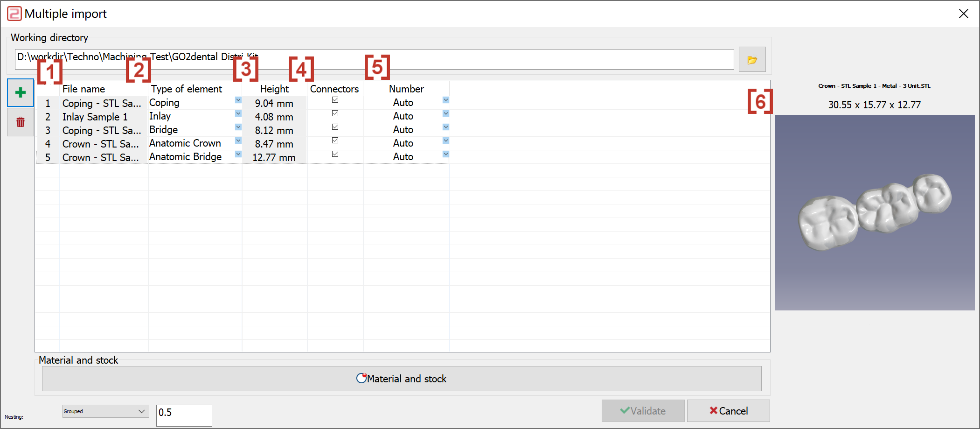Click the nesting distance field showing 0.5
The height and width of the screenshot is (429, 980).
[184, 415]
